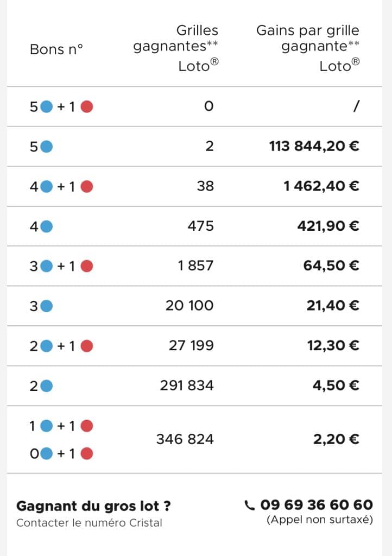Select the red ball in the 0+1 row
The image size is (392, 556).
pyautogui.click(x=87, y=453)
